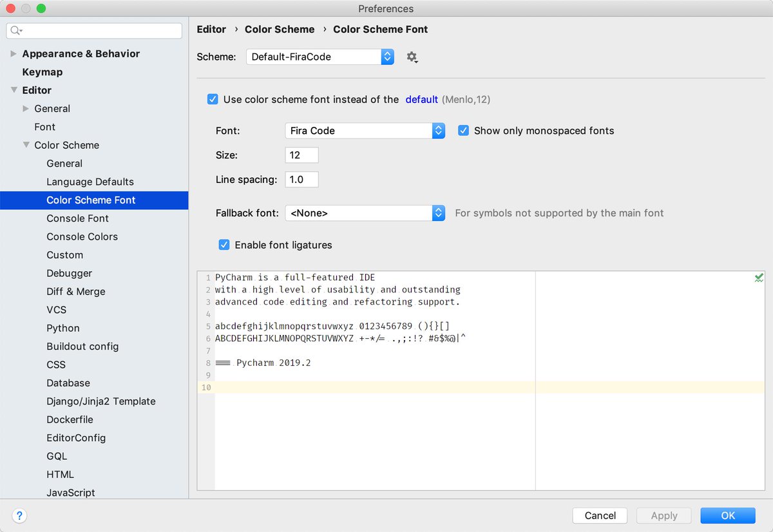
Task: Toggle Use color scheme font checkbox
Action: point(213,99)
